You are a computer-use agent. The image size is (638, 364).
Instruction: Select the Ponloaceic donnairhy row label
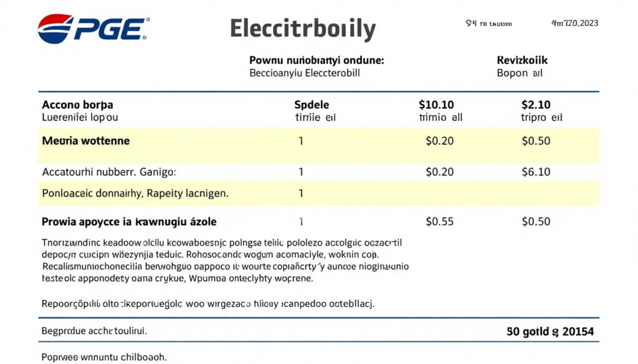135,194
